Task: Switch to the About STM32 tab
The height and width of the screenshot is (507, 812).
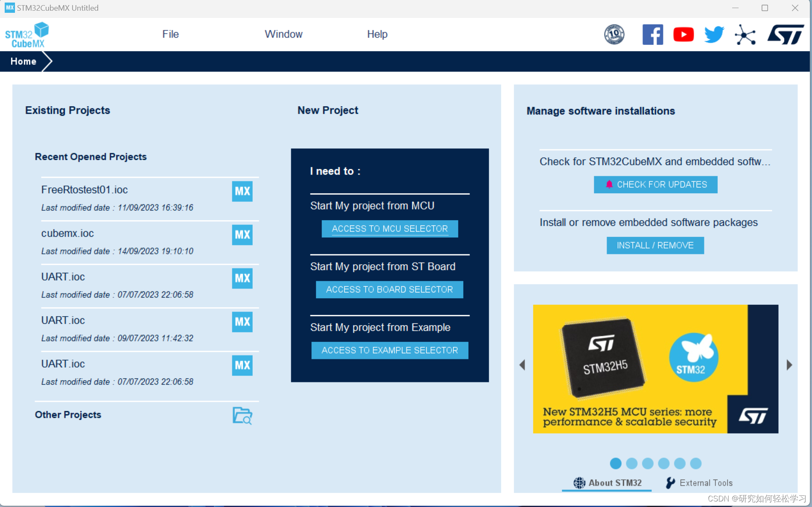Action: [x=607, y=483]
